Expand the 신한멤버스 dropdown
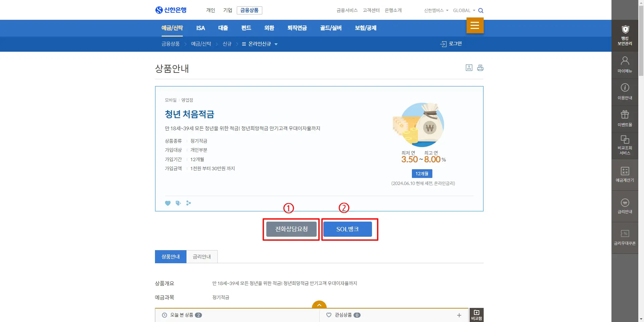This screenshot has height=322, width=644. [436, 10]
